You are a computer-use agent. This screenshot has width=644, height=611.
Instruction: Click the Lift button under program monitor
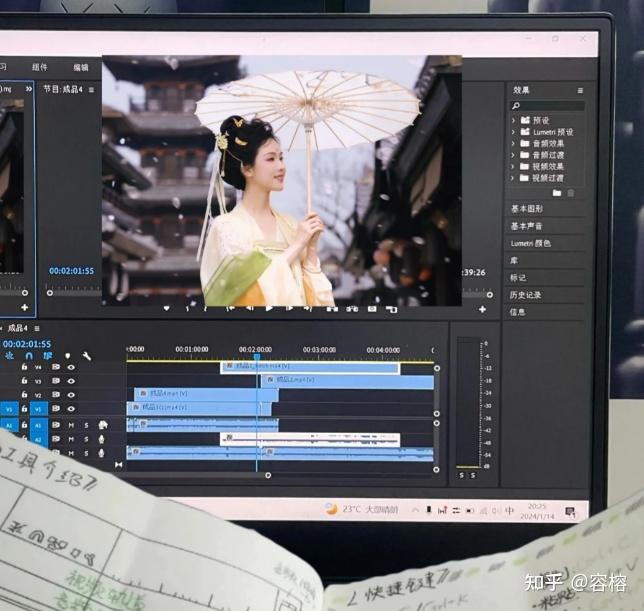(x=332, y=308)
